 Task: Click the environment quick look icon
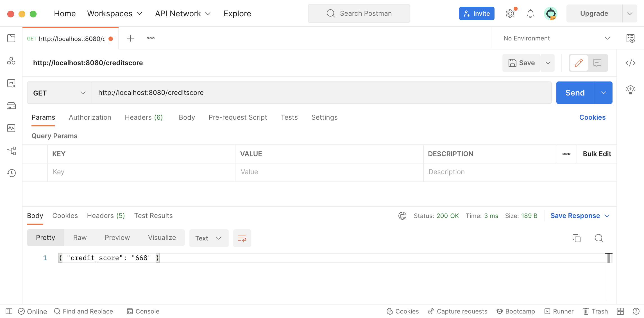pos(630,38)
